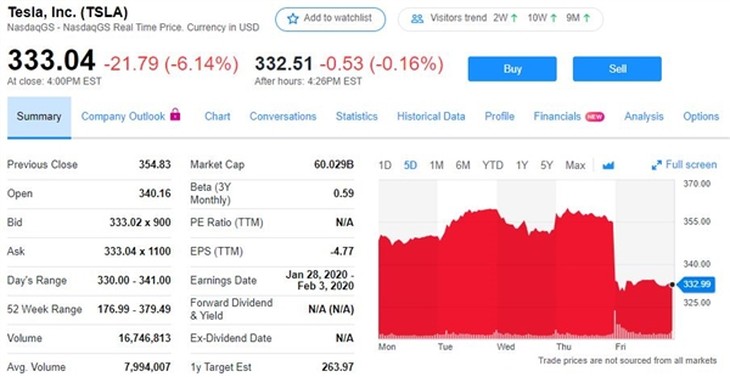Open the Statistics tab
This screenshot has height=377, width=730.
pyautogui.click(x=357, y=116)
